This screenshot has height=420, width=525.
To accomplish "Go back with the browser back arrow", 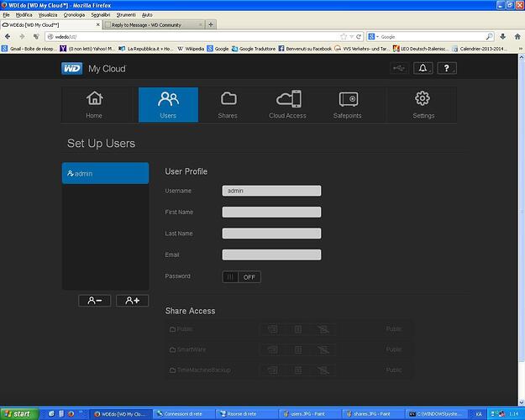I will 8,36.
